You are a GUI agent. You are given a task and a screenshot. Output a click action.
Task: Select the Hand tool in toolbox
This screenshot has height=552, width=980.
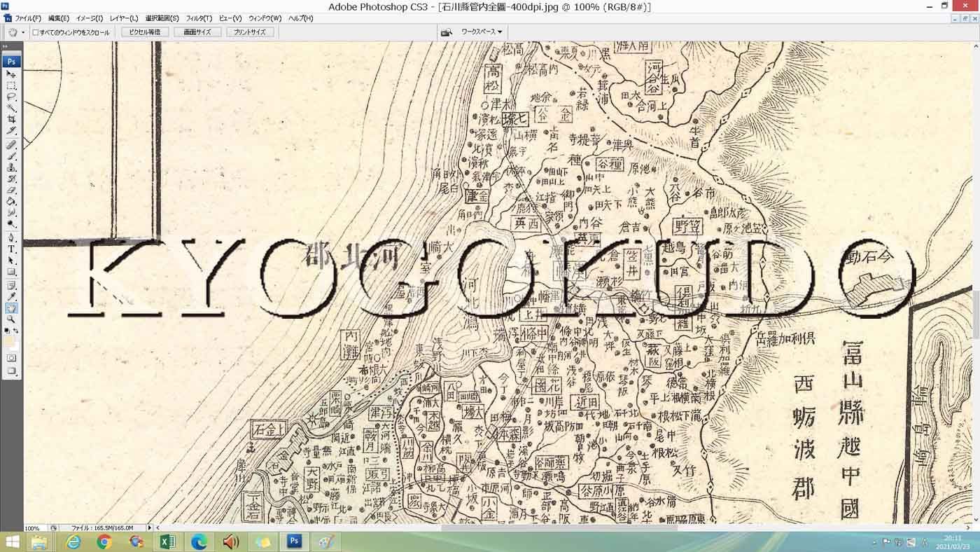(x=11, y=308)
